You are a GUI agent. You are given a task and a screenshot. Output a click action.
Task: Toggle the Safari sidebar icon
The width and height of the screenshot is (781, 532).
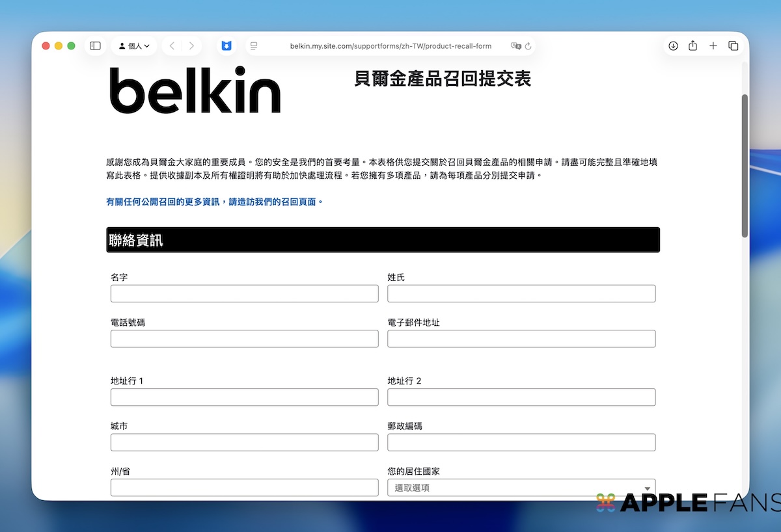[95, 46]
